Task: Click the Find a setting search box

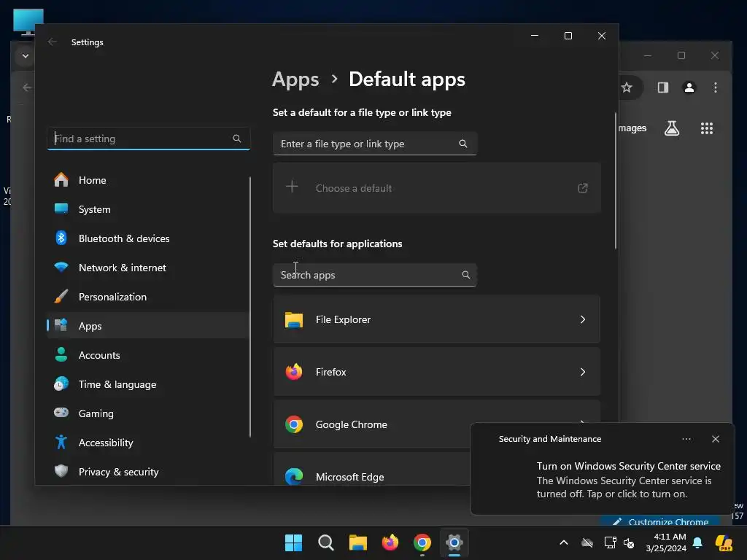Action: [x=149, y=139]
